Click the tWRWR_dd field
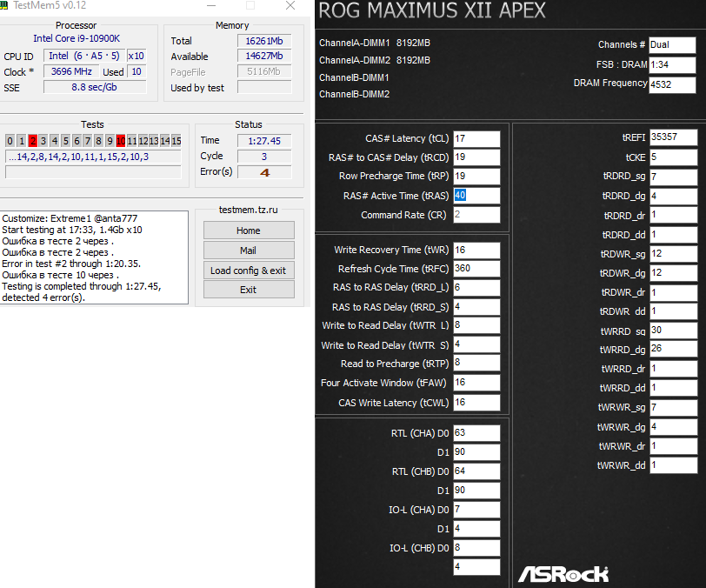 point(673,464)
